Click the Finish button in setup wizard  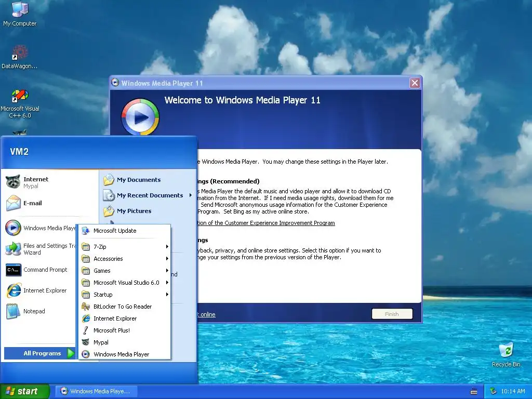coord(392,314)
